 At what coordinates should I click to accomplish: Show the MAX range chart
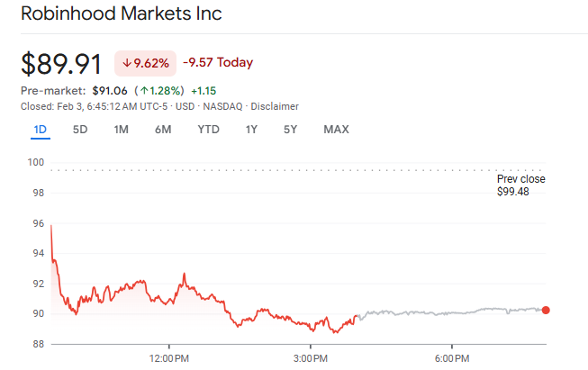(336, 129)
